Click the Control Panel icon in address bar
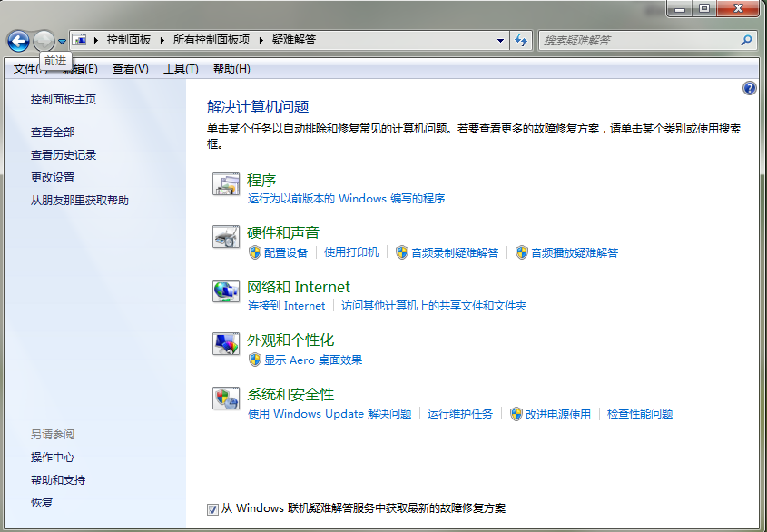This screenshot has width=767, height=532. 80,40
